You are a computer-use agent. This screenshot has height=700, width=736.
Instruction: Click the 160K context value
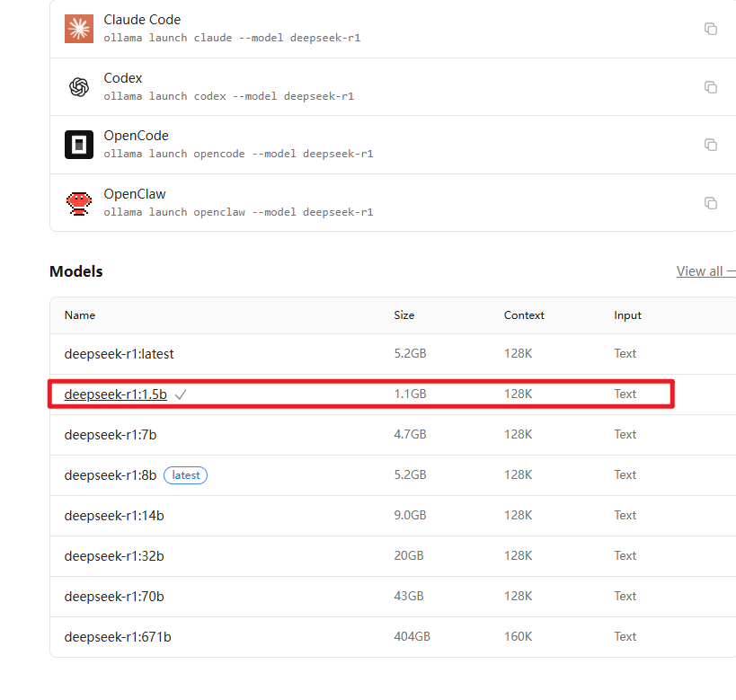click(x=519, y=636)
